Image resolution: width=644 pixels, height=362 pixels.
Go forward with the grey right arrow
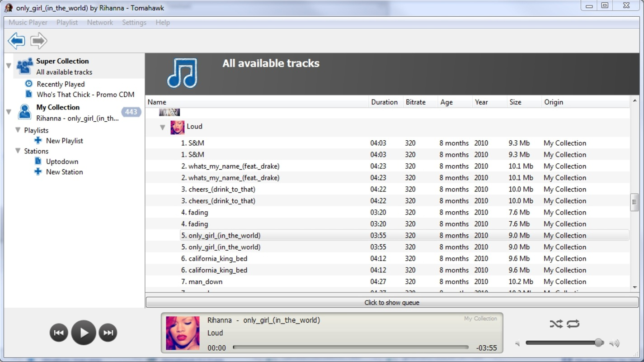[x=39, y=41]
